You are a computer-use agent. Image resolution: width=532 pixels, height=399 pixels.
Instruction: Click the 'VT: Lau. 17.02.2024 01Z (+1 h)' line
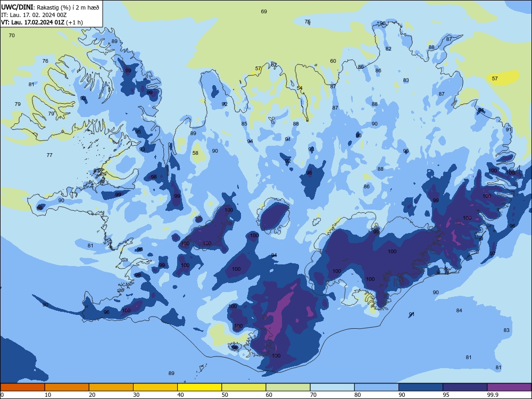click(42, 22)
